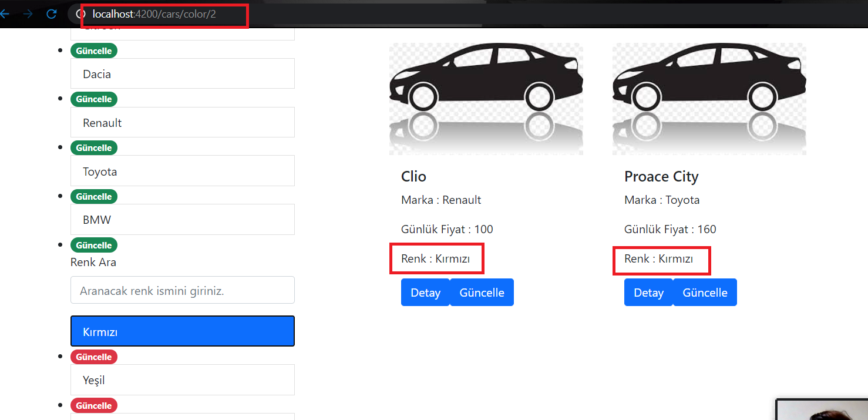Click Güncelle next to the Dacia brand

click(93, 51)
